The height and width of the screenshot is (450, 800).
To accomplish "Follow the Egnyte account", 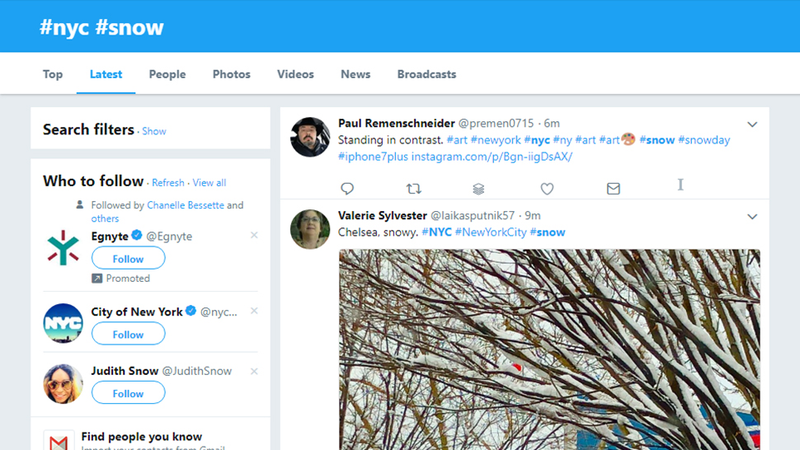I will 128,259.
